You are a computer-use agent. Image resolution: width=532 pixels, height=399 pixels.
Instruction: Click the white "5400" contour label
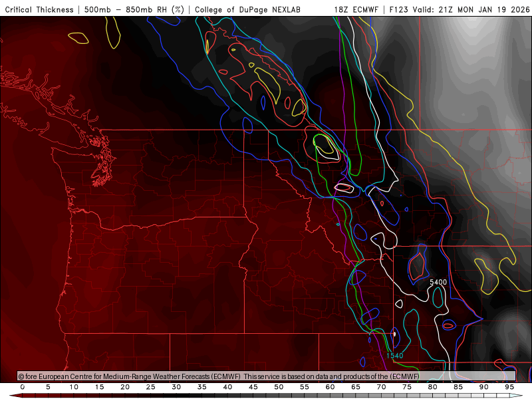[438, 282]
